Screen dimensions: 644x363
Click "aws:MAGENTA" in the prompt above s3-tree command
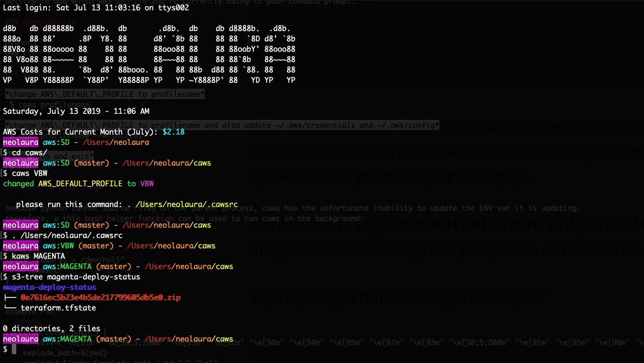67,267
